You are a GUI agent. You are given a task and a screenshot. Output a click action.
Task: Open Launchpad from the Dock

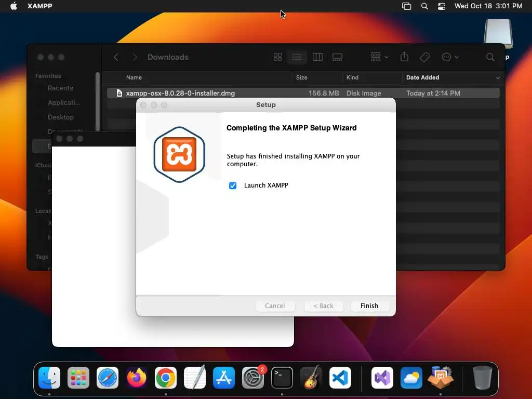[78, 378]
